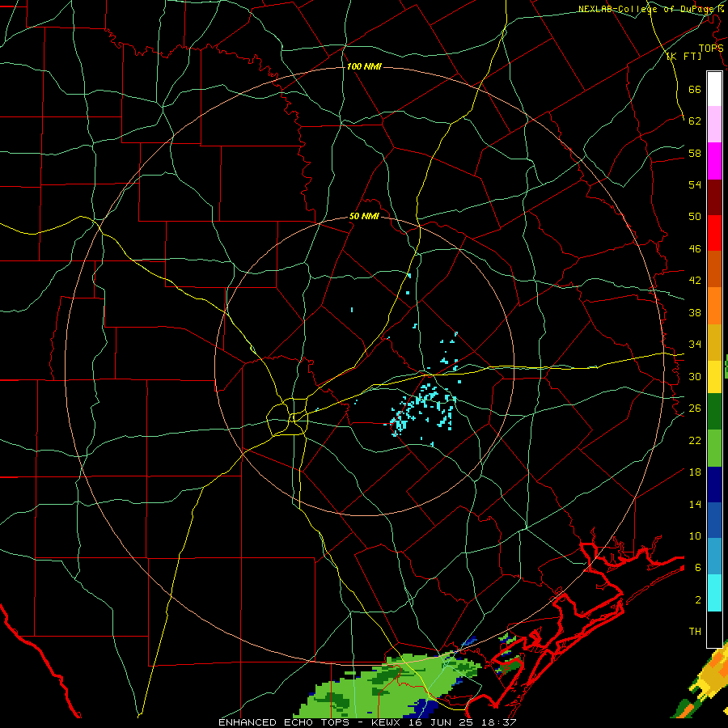This screenshot has width=728, height=728.
Task: Click the white swatch in the tops legend
Action: coord(714,89)
